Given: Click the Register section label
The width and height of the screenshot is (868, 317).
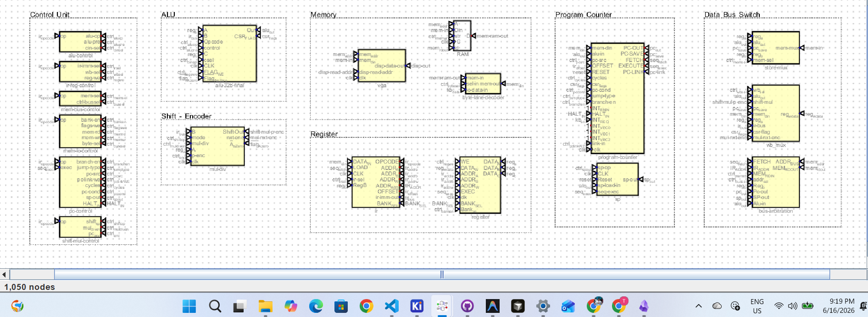Looking at the screenshot, I should [324, 134].
